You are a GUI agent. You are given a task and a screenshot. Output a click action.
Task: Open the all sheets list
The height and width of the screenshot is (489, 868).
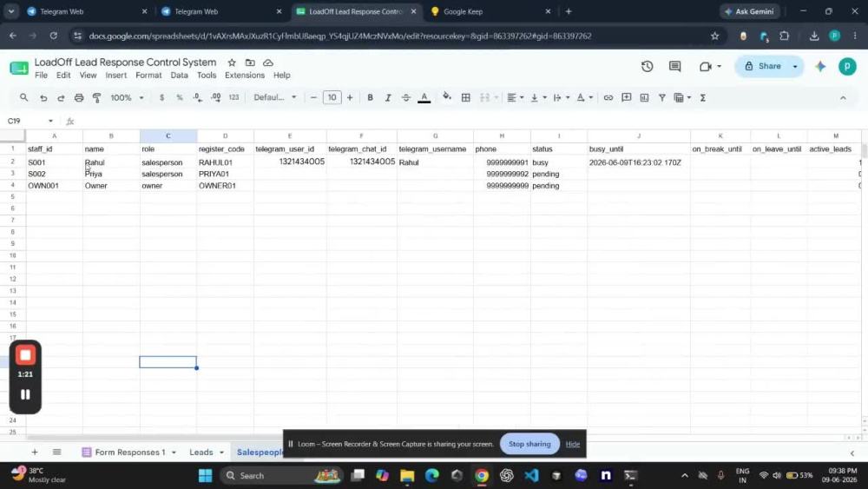pyautogui.click(x=56, y=453)
